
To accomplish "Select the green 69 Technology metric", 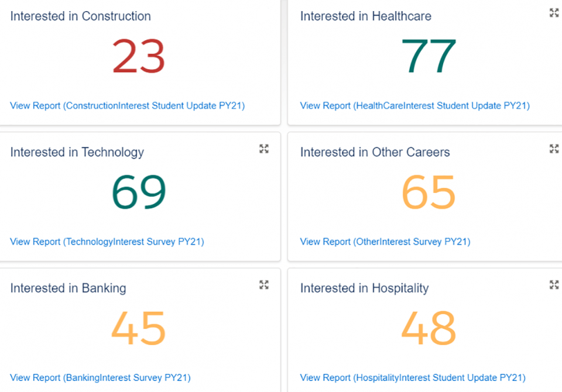I will coord(139,192).
